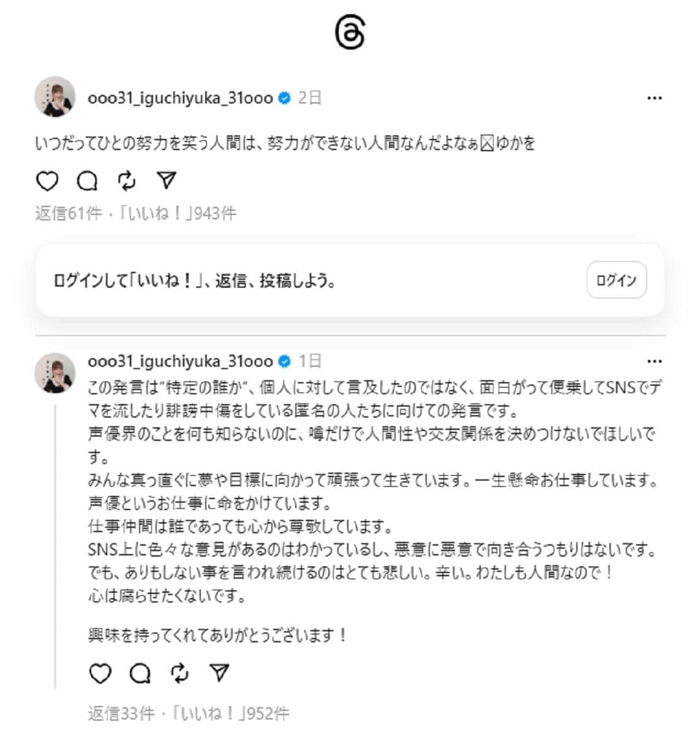Image resolution: width=700 pixels, height=747 pixels.
Task: View the 返信61件 replies count
Action: point(68,213)
